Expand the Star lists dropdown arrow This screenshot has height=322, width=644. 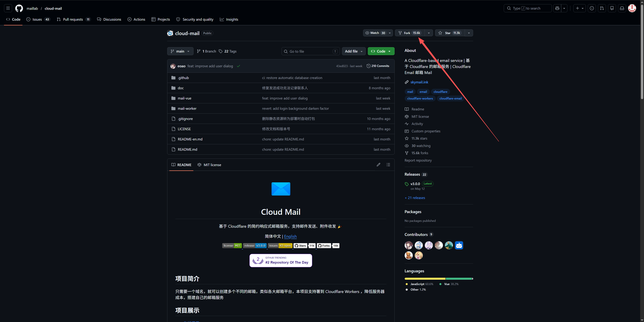469,33
